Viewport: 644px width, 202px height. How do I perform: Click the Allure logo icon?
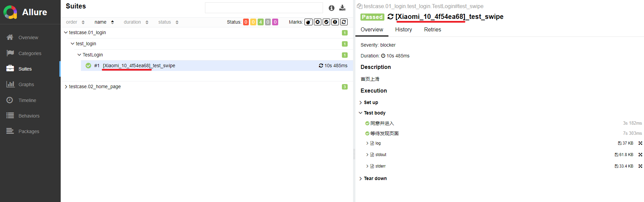click(10, 12)
